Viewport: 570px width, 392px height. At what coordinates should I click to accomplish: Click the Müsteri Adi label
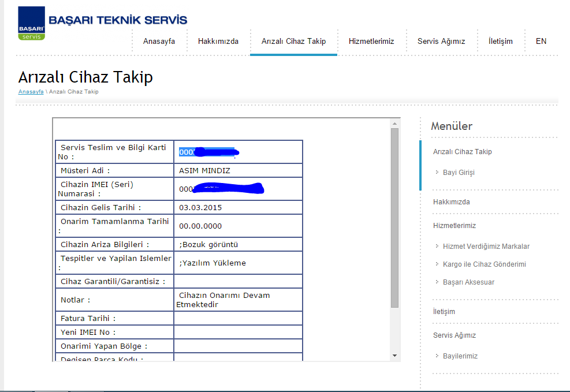pyautogui.click(x=85, y=170)
